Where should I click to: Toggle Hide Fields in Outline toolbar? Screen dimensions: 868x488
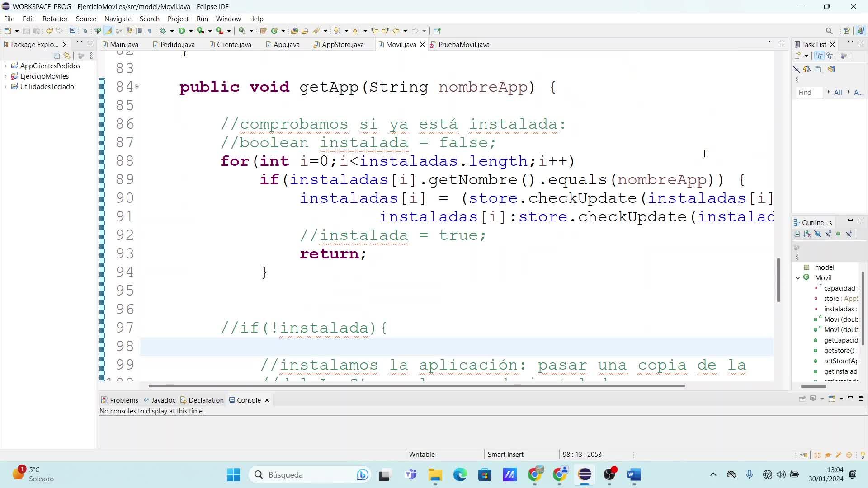pyautogui.click(x=817, y=234)
